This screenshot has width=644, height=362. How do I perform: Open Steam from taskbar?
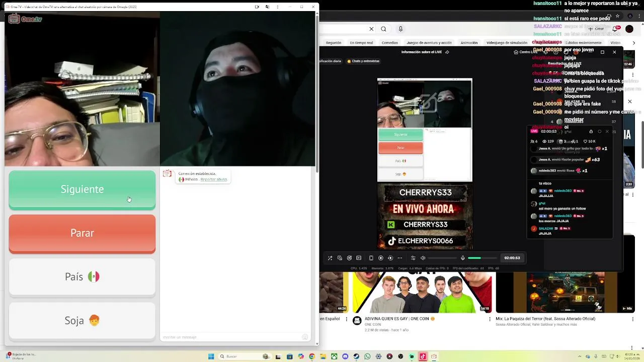(x=356, y=356)
